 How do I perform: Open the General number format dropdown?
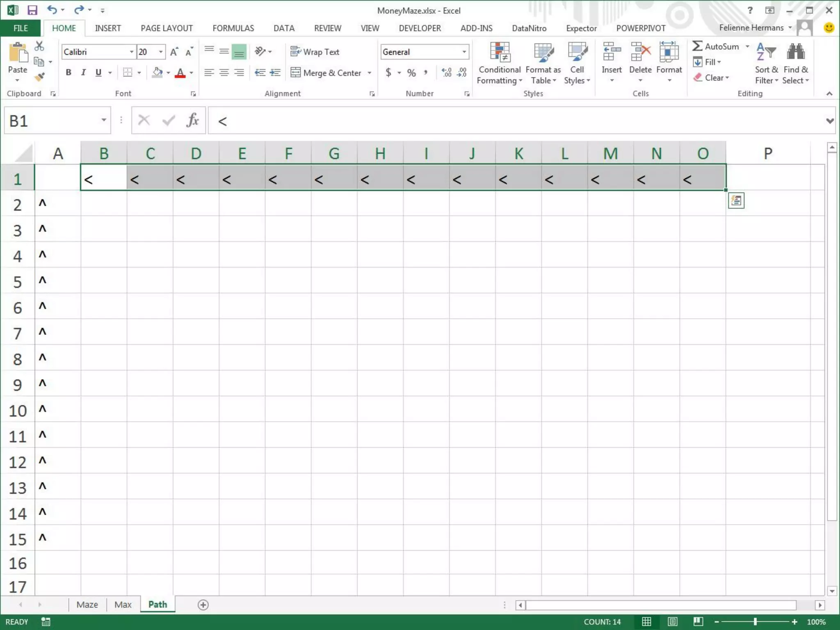click(x=464, y=52)
